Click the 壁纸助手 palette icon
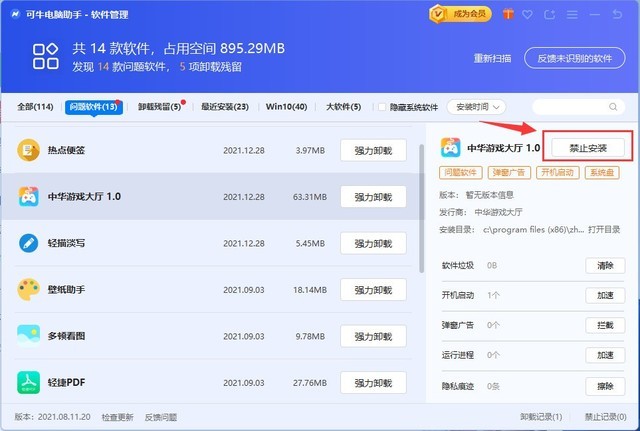Image resolution: width=640 pixels, height=431 pixels. [29, 290]
